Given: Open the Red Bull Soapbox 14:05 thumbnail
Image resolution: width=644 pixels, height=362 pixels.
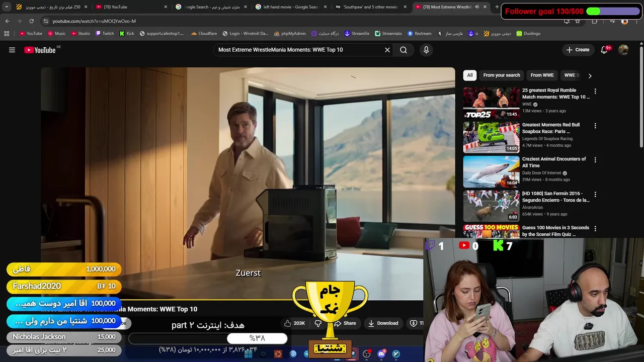Looking at the screenshot, I should [x=491, y=137].
